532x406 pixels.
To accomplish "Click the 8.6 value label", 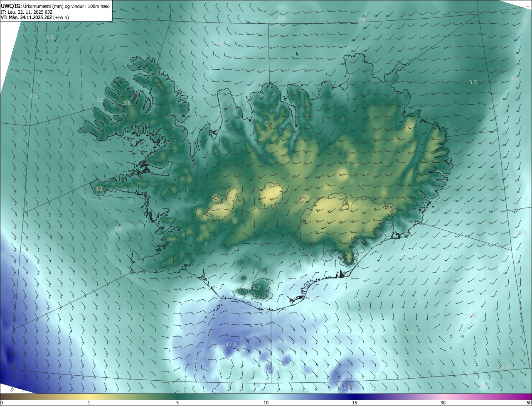I will (281, 19).
